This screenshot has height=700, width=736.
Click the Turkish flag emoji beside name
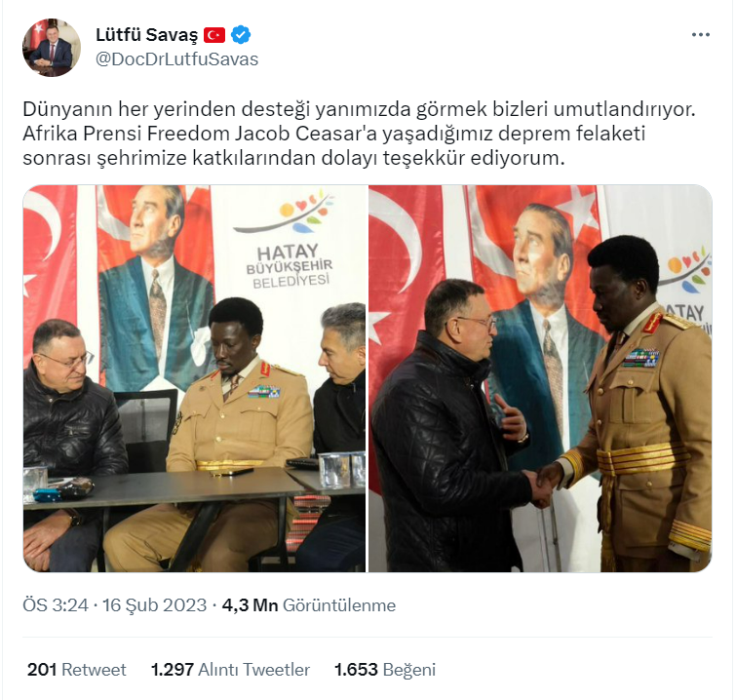214,35
